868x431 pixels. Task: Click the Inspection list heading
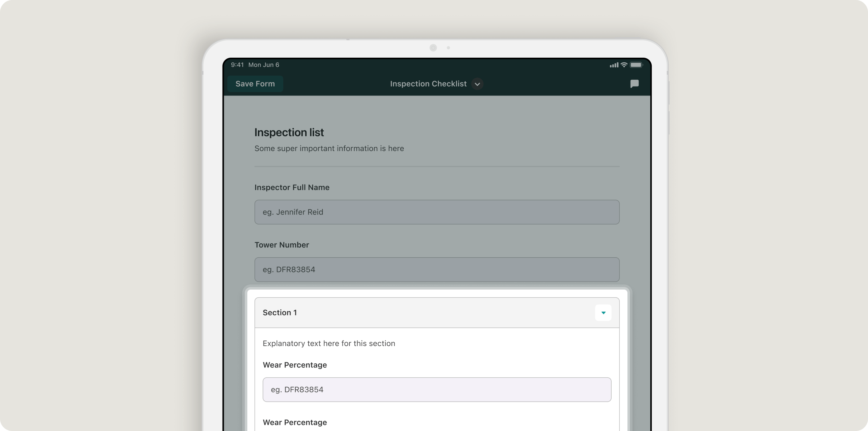(x=289, y=132)
